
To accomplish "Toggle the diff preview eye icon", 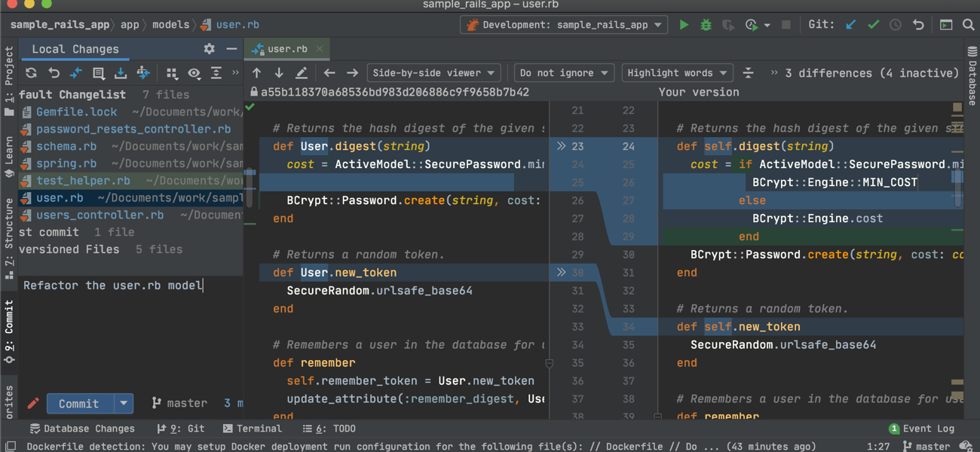I will 194,73.
